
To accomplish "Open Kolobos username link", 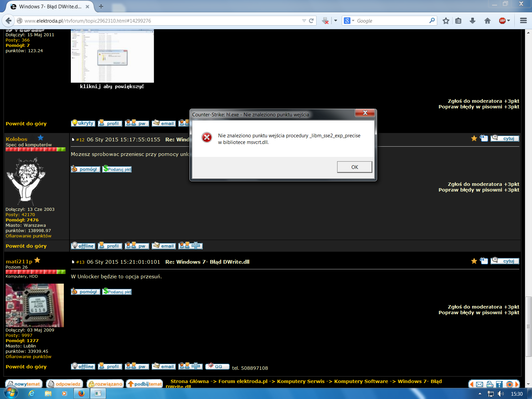I will [16, 139].
